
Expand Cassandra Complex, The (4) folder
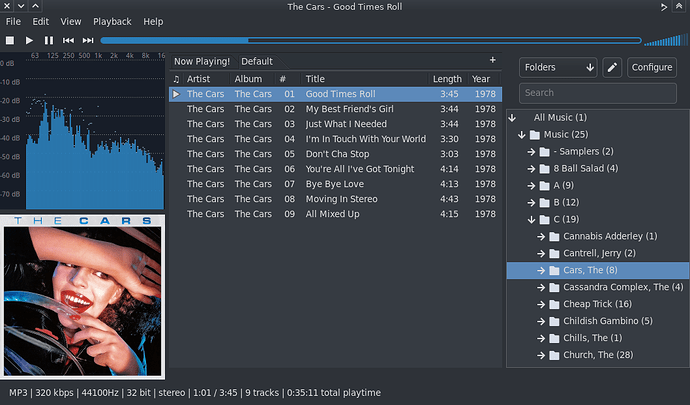(541, 287)
